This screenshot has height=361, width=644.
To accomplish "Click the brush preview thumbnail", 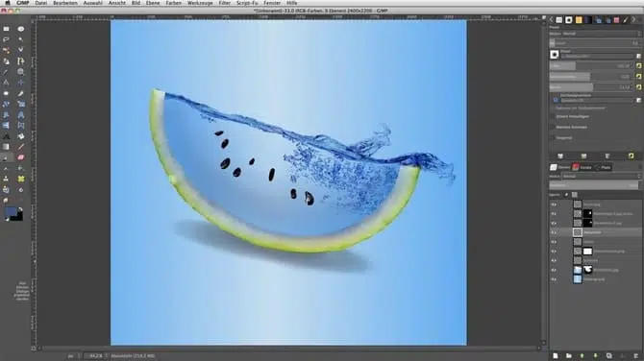I will [555, 55].
